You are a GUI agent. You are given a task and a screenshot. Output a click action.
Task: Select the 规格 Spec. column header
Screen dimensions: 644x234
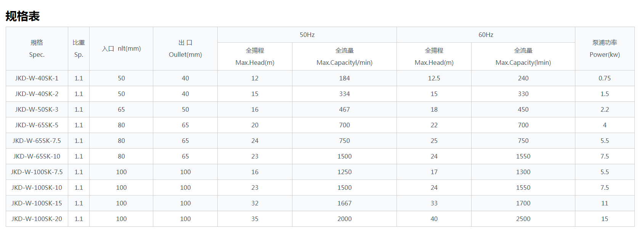(37, 48)
